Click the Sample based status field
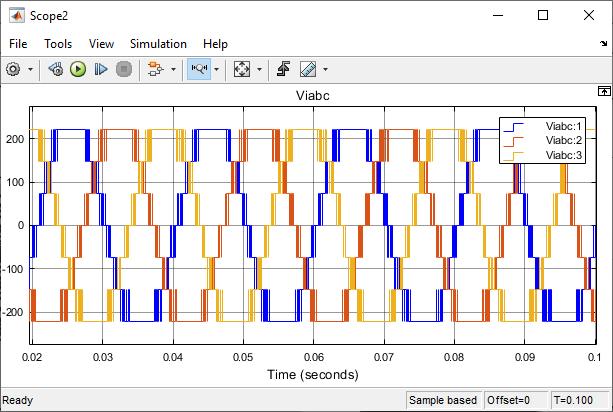The height and width of the screenshot is (412, 613). (x=443, y=400)
